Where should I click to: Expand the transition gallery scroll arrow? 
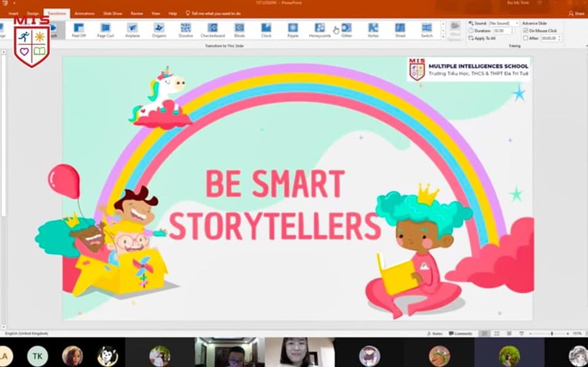(x=442, y=35)
